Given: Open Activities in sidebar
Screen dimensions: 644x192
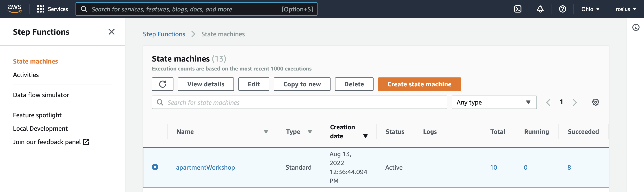Looking at the screenshot, I should [x=26, y=75].
